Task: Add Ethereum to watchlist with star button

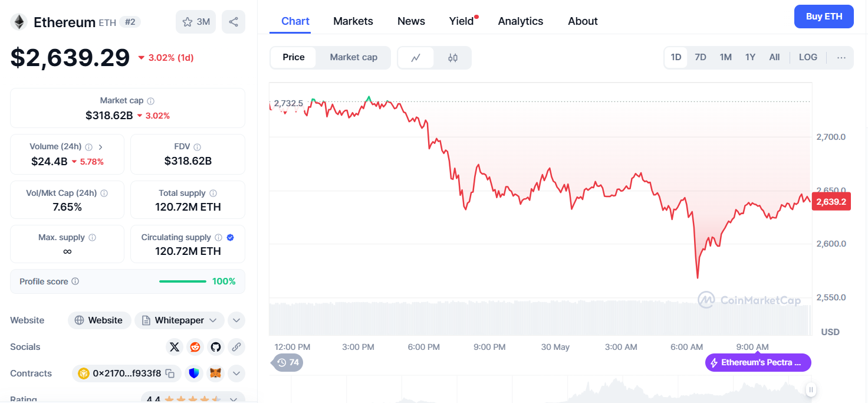Action: pyautogui.click(x=196, y=22)
